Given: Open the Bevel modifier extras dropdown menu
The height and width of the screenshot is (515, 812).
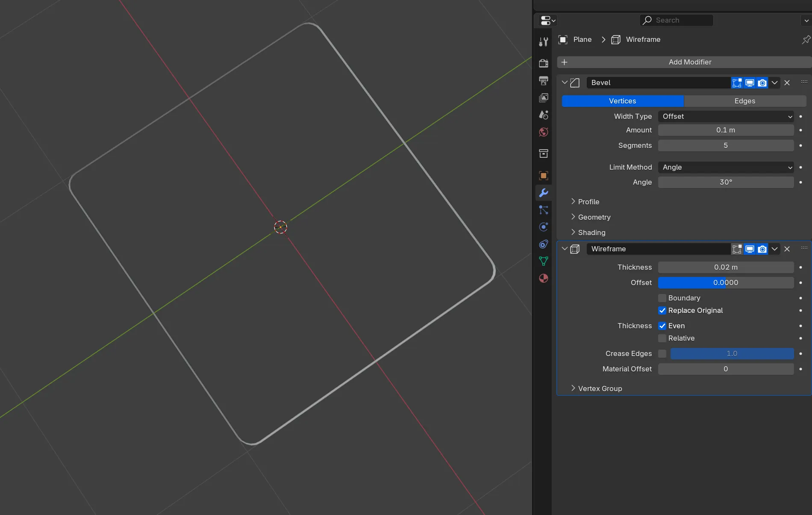Looking at the screenshot, I should [x=774, y=82].
